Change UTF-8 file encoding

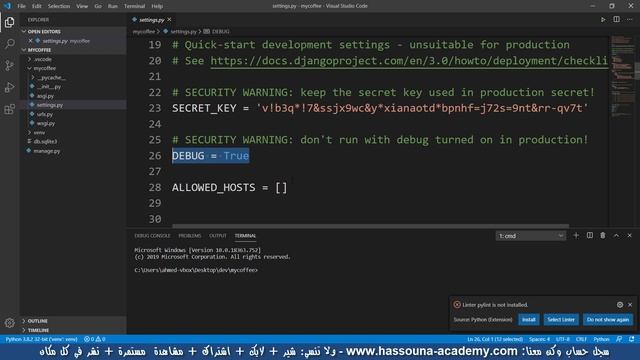tap(563, 339)
